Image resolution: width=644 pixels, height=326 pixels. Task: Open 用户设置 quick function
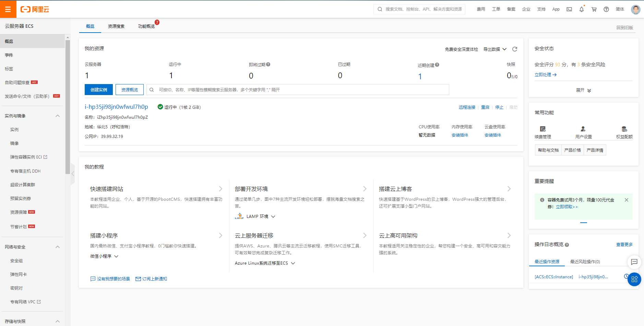click(x=583, y=132)
